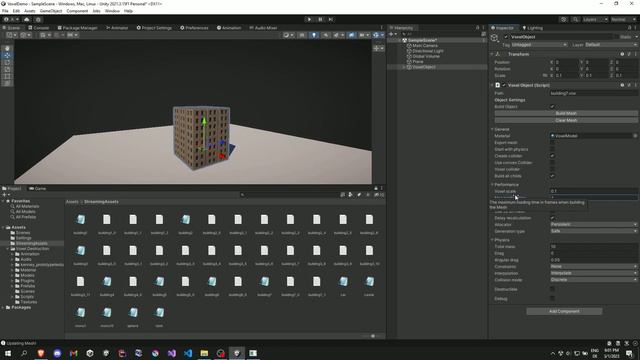The image size is (640, 360).
Task: Open the Layers dropdown in top toolbar
Action: click(x=595, y=19)
